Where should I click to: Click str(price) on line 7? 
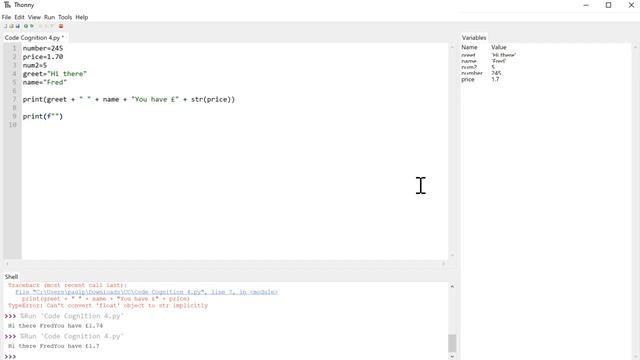point(211,100)
